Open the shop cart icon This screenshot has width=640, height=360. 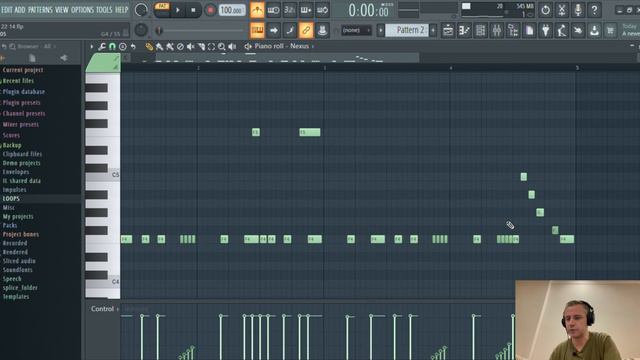[610, 30]
